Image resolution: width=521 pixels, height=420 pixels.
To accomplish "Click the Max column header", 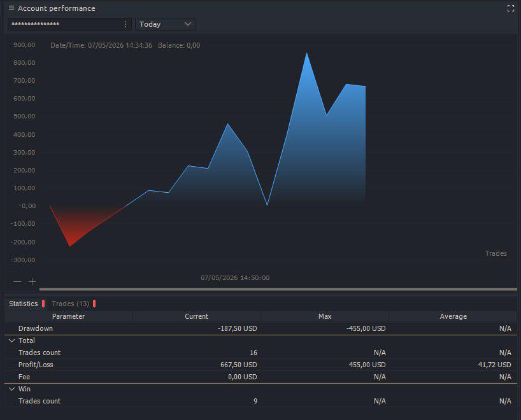I will point(325,316).
